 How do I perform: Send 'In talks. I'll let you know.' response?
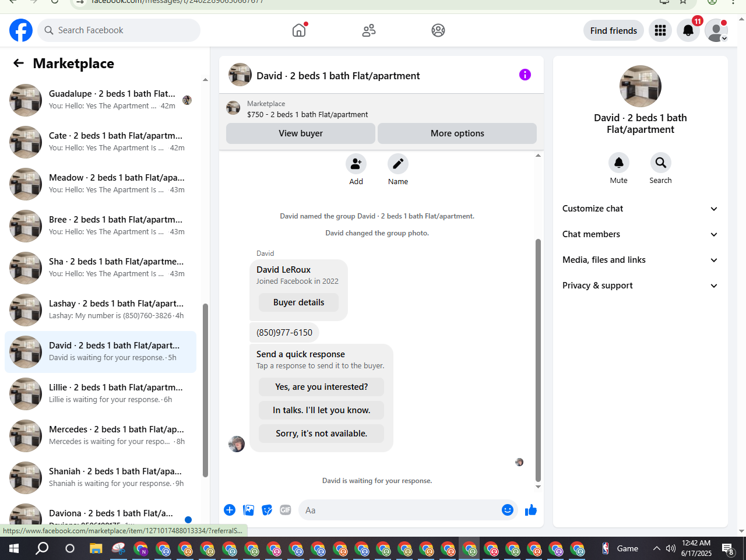click(x=321, y=410)
